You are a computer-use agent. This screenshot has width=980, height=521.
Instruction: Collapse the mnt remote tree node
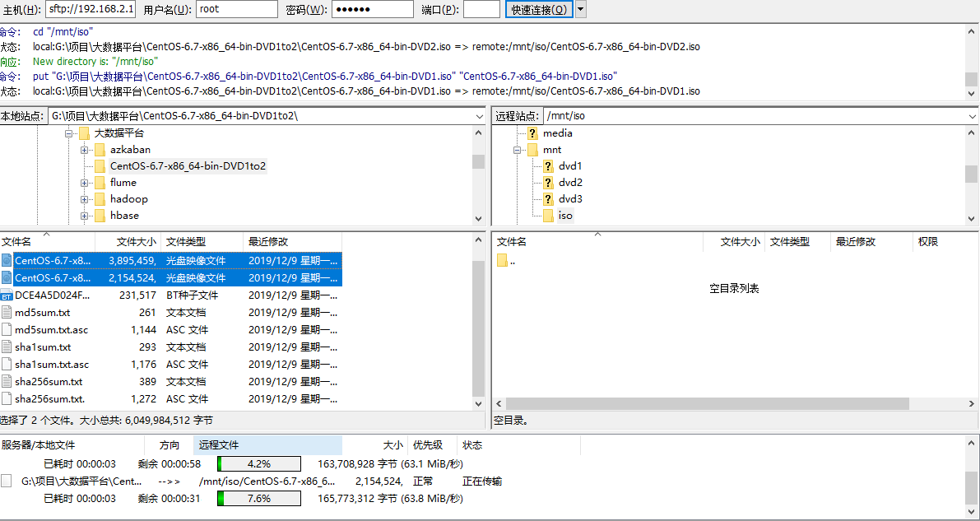click(517, 150)
